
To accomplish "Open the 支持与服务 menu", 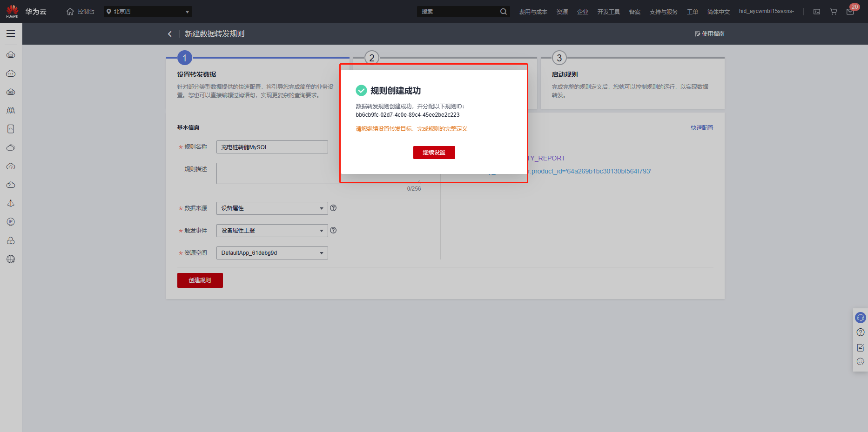I will 664,12.
